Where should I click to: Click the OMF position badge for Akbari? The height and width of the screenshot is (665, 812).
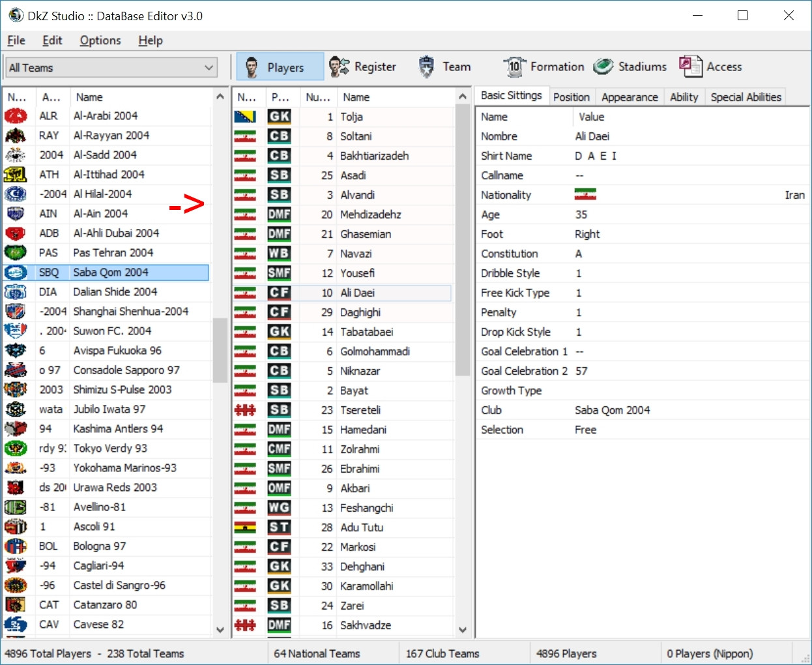click(x=279, y=488)
